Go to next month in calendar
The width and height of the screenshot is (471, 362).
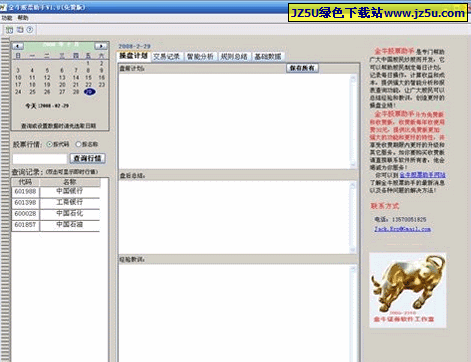click(x=101, y=46)
